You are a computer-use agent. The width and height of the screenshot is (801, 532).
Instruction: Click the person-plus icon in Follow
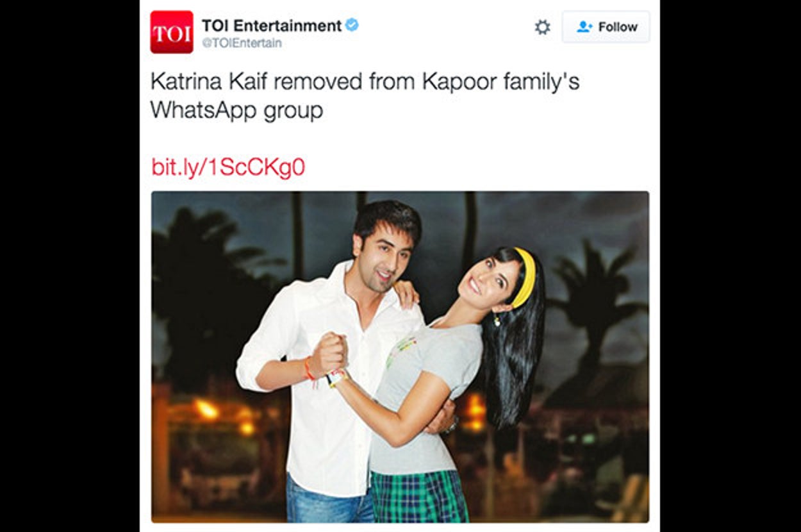click(x=584, y=27)
